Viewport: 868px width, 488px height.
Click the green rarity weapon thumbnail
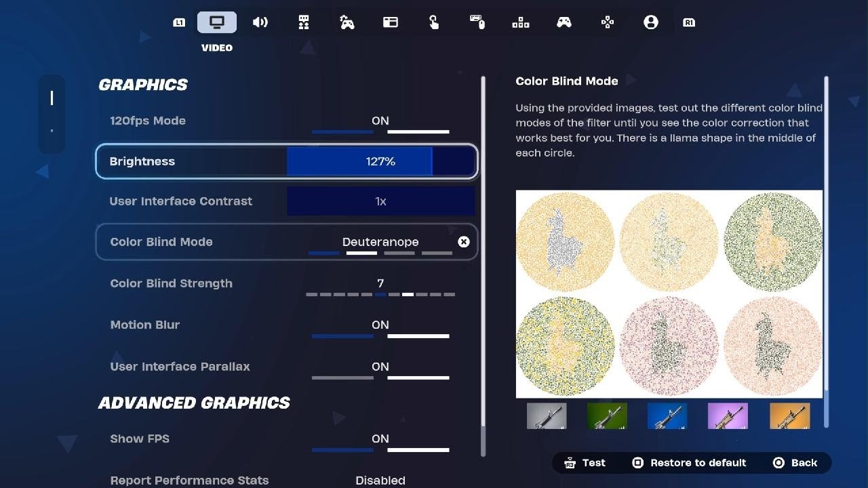[607, 416]
